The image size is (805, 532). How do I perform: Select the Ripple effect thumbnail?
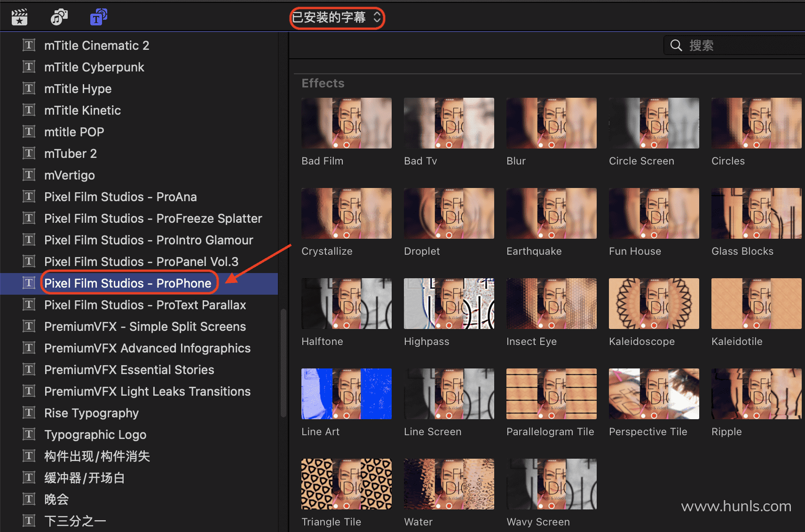757,394
